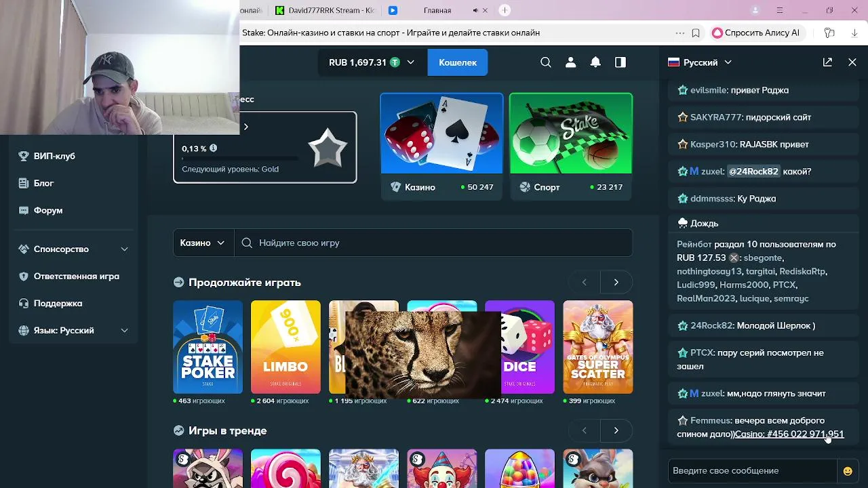The image size is (868, 488).
Task: Click the Кошелек wallet button
Action: point(458,62)
